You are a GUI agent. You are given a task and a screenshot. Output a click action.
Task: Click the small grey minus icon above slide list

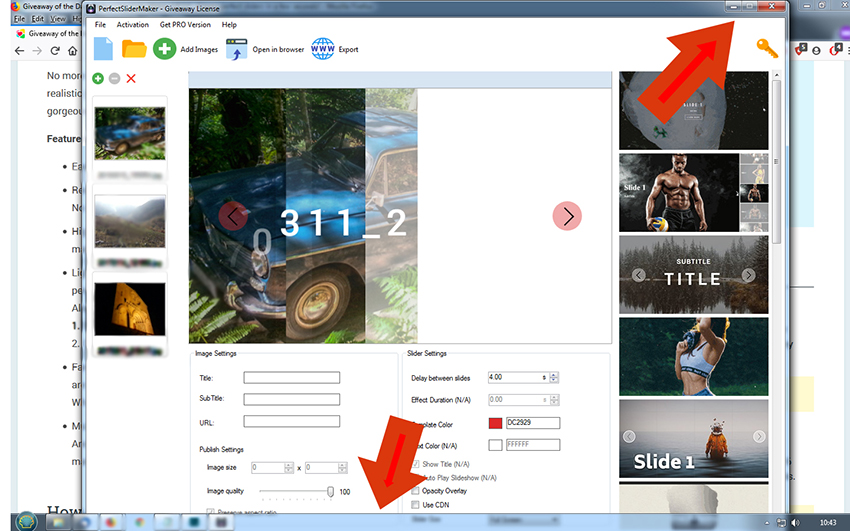click(x=114, y=79)
